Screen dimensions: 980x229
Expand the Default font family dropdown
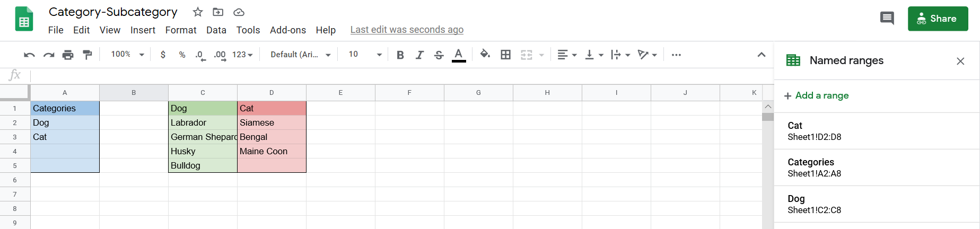point(300,55)
